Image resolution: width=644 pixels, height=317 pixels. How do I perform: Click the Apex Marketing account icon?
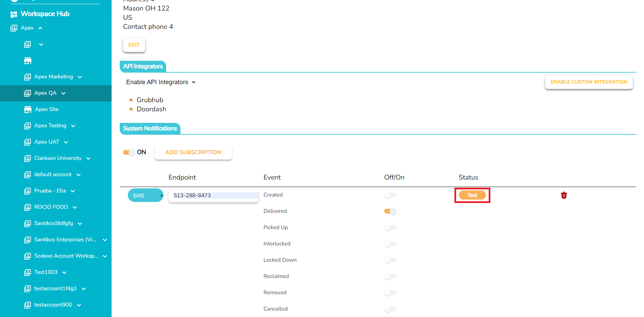click(x=27, y=77)
